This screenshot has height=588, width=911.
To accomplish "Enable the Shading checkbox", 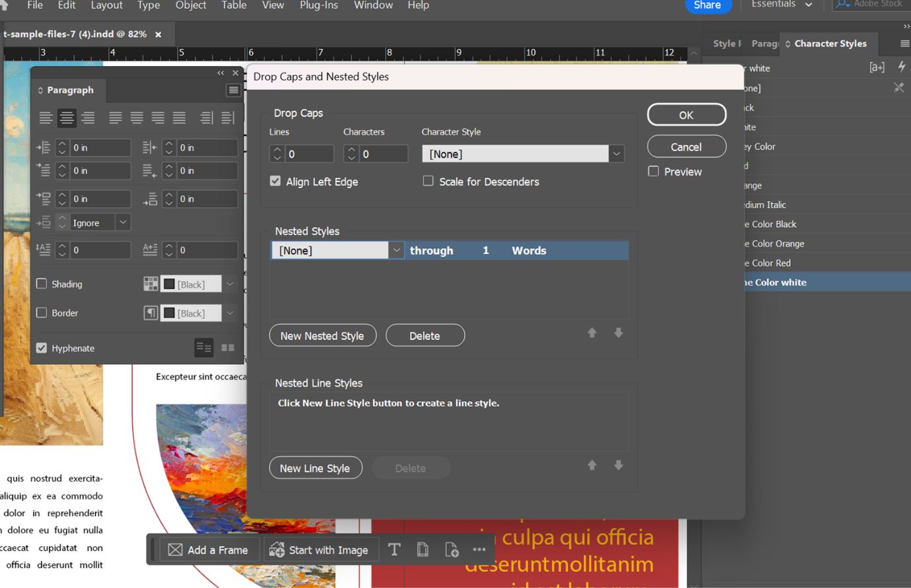I will pyautogui.click(x=42, y=284).
